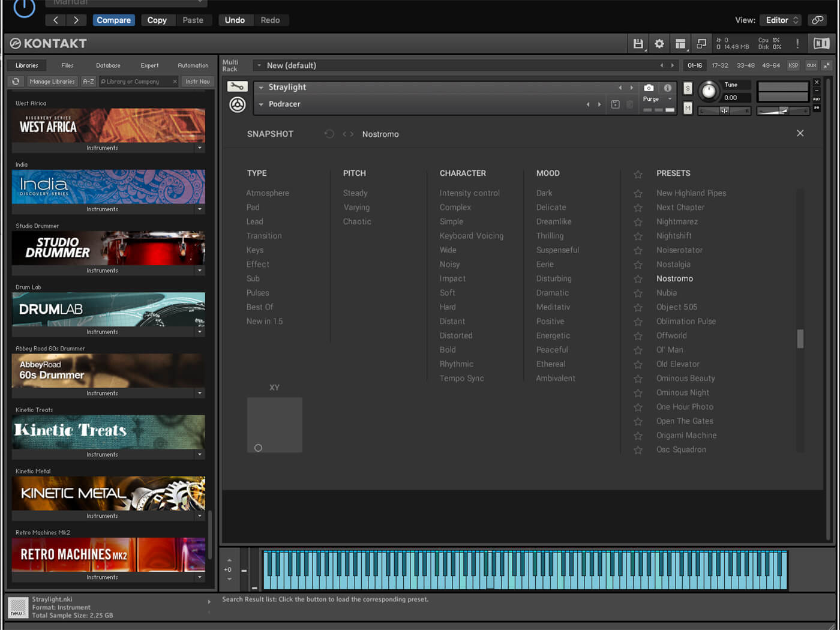Expand West Africa Instruments dropdown
The image size is (840, 630).
(x=200, y=148)
